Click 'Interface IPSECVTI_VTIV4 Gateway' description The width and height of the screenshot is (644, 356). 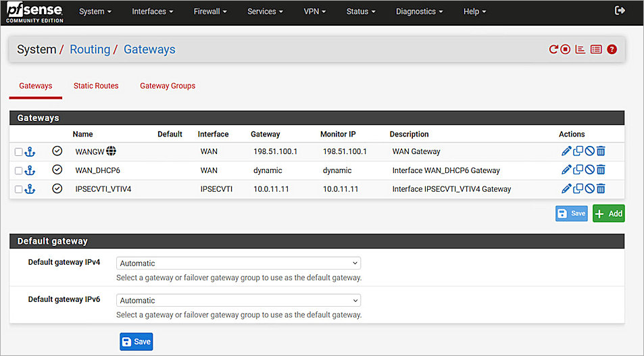[452, 189]
